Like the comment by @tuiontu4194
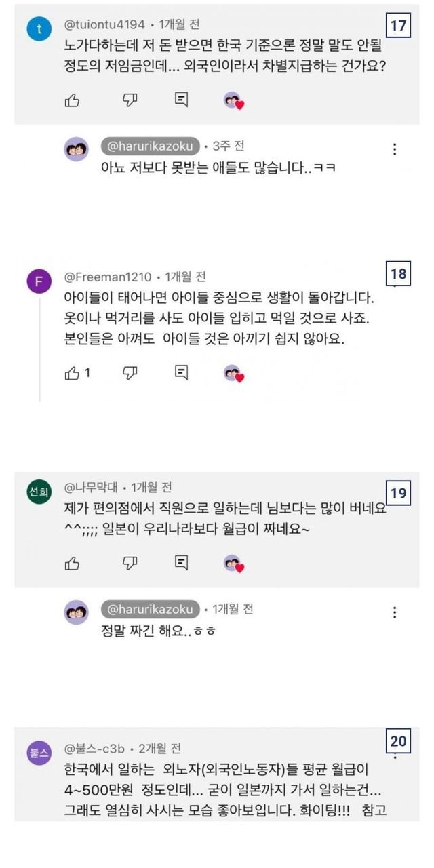 (72, 100)
